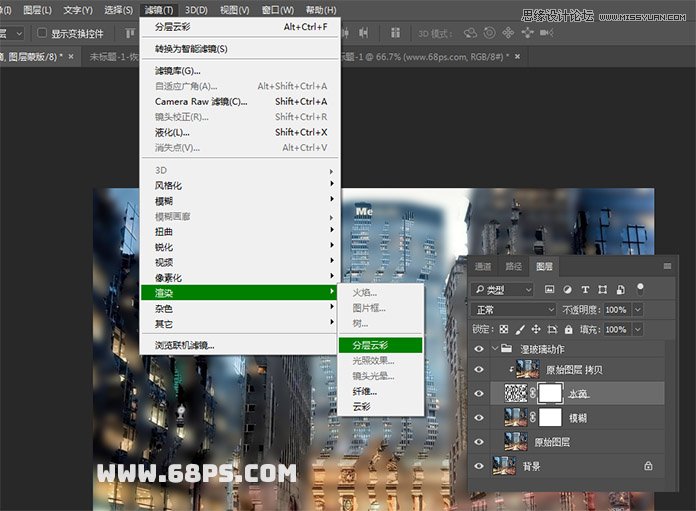Open the 文字(Y) menu
Viewport: 696px width, 511px height.
coord(78,10)
